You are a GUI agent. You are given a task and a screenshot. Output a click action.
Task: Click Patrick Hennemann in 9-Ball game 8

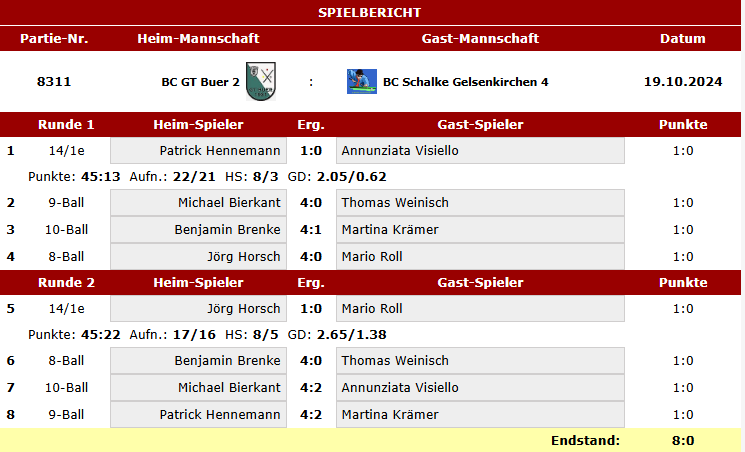tap(199, 414)
